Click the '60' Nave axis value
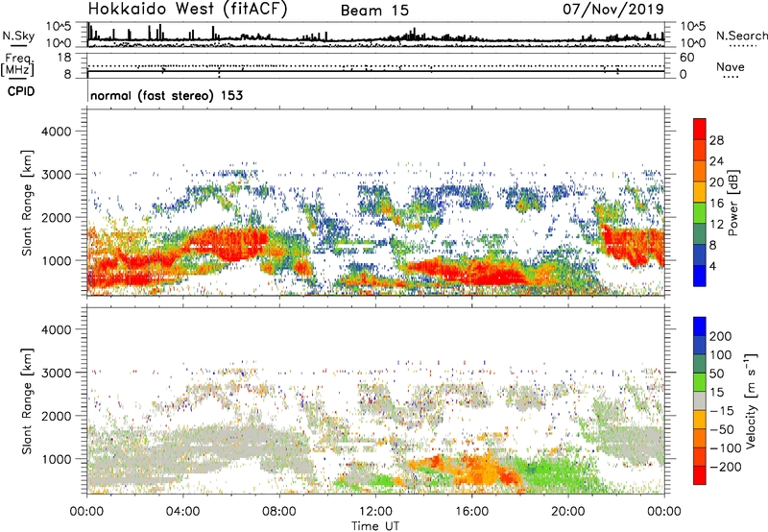Image resolution: width=768 pixels, height=532 pixels. (x=686, y=58)
